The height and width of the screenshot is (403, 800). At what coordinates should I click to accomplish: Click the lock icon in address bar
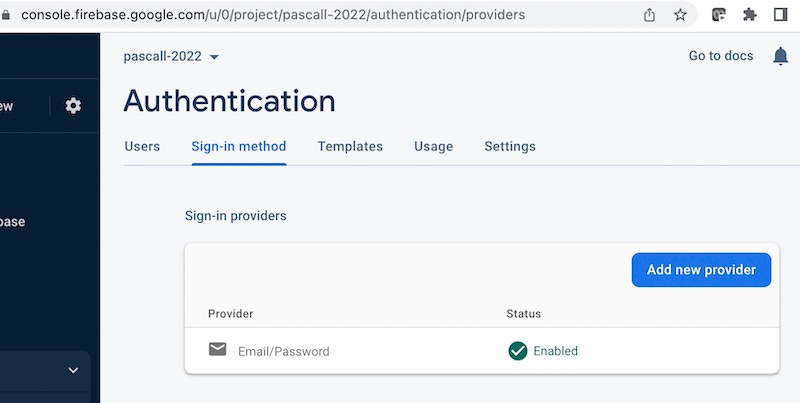(6, 15)
